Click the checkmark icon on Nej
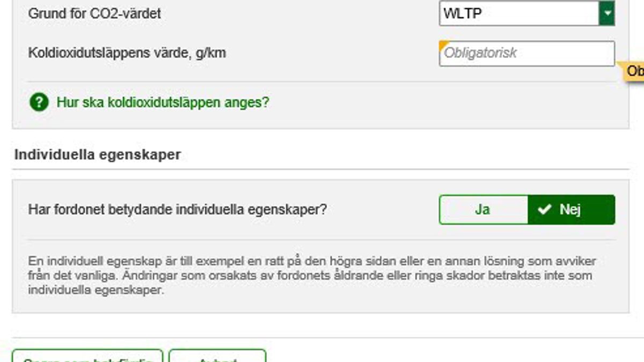 click(x=545, y=210)
